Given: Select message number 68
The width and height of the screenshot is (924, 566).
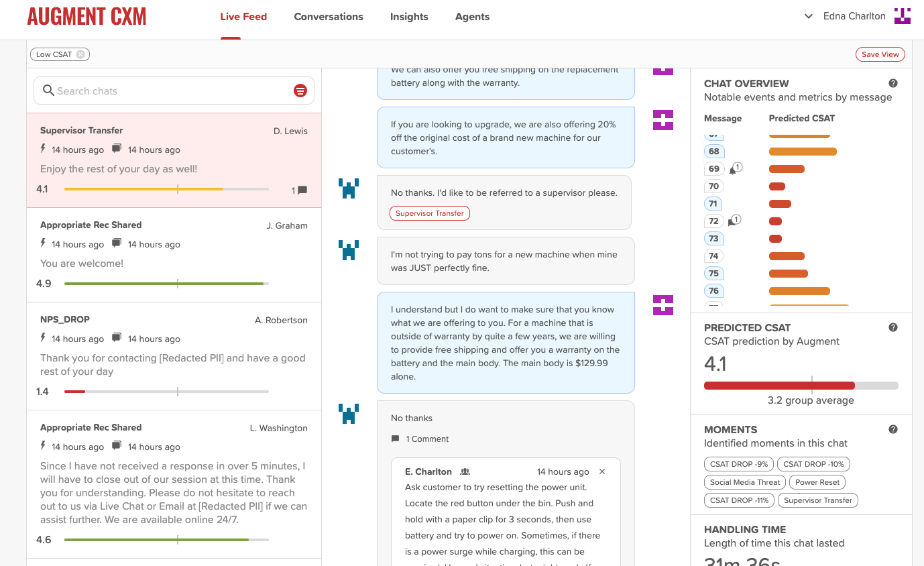Looking at the screenshot, I should pos(713,152).
